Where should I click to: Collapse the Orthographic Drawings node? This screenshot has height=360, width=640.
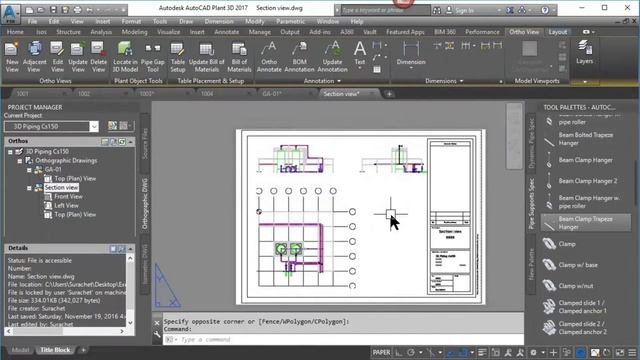point(20,161)
